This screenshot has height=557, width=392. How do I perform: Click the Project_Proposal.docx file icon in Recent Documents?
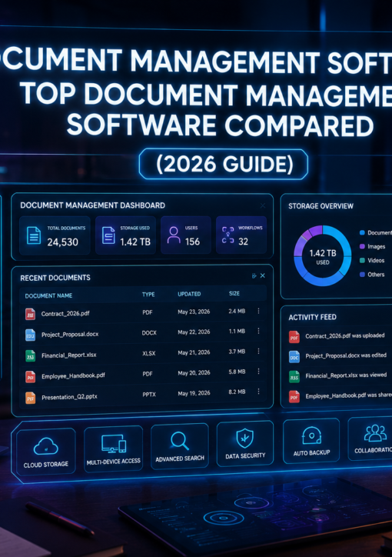[x=30, y=335]
